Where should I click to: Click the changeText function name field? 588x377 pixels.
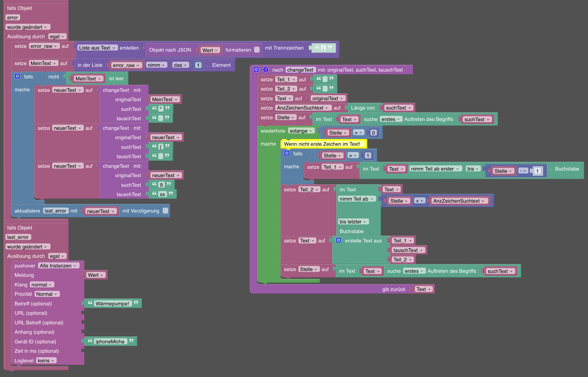tap(300, 70)
